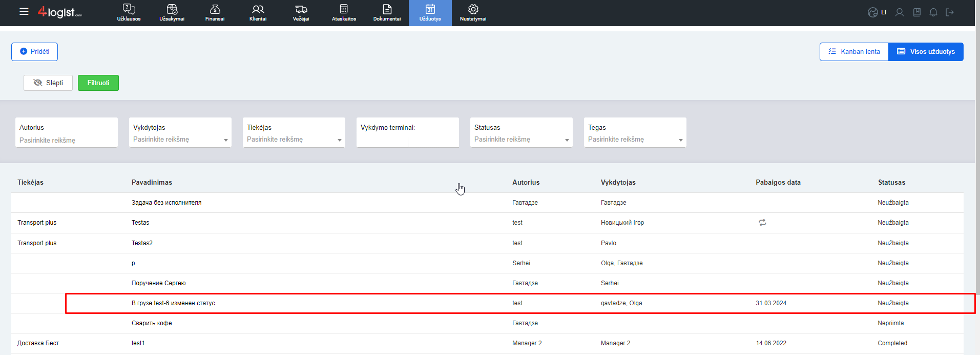Screen dimensions: 980x355
Task: Open the task named Testas2
Action: 142,243
